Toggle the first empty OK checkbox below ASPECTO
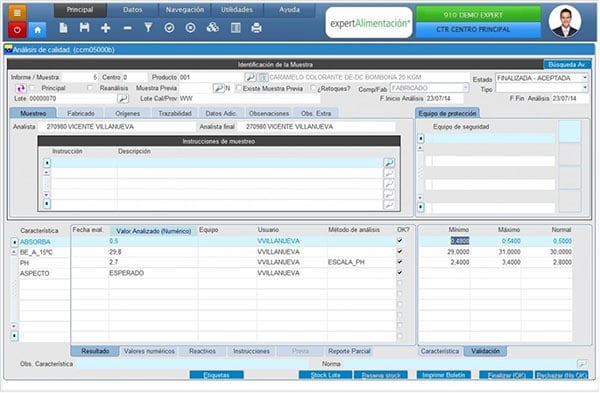Viewport: 600px width, 393px height. [x=399, y=283]
